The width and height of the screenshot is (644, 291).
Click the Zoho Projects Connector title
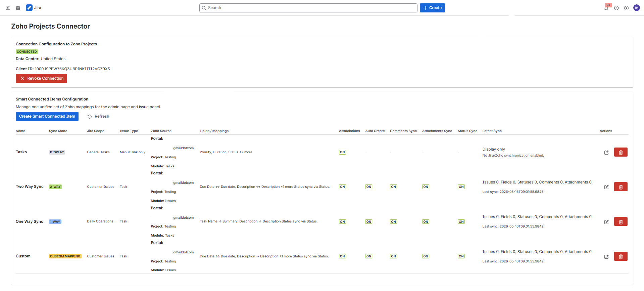[x=51, y=26]
